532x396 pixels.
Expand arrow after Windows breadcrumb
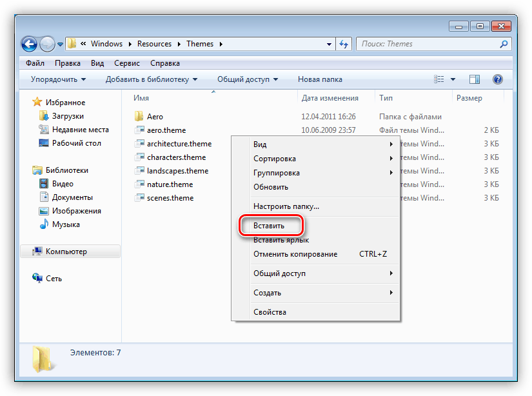coord(130,44)
